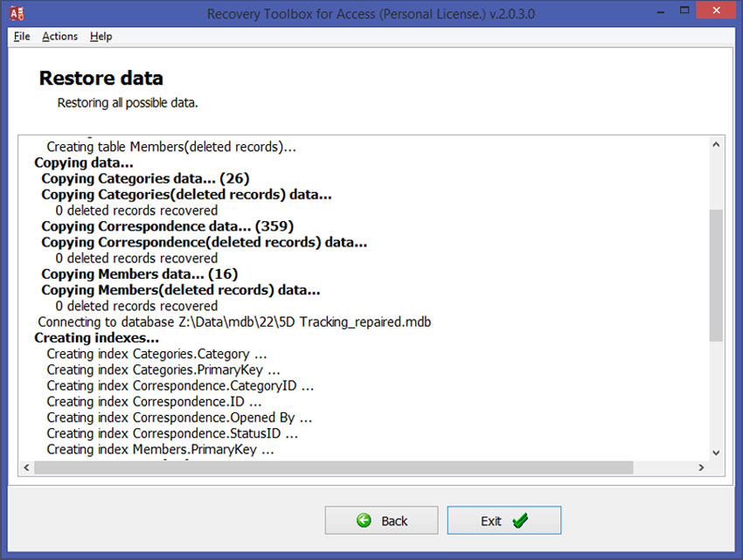This screenshot has height=560, width=743.
Task: Select 'Copying Members data... (16)' line
Action: pyautogui.click(x=140, y=274)
